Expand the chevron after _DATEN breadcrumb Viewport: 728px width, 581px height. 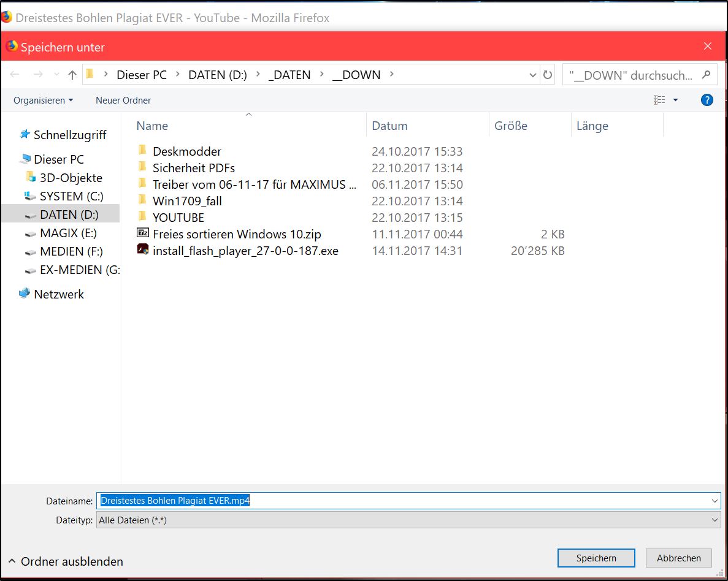coord(322,74)
